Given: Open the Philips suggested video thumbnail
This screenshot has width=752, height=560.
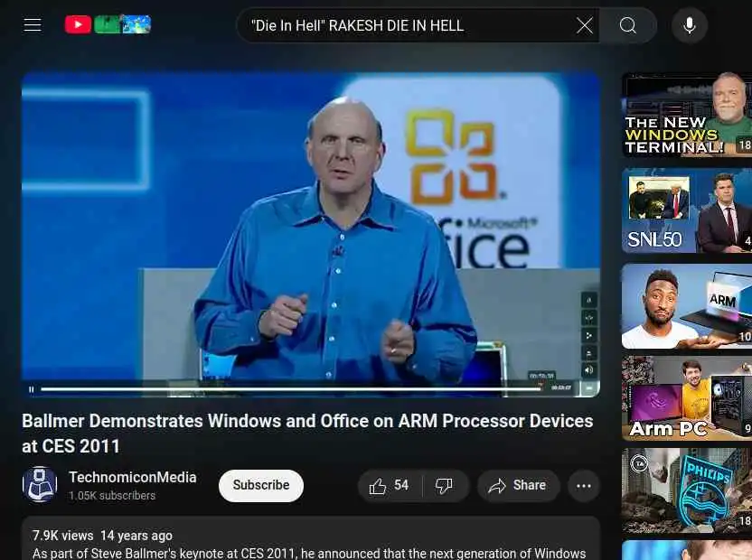Looking at the screenshot, I should click(687, 490).
